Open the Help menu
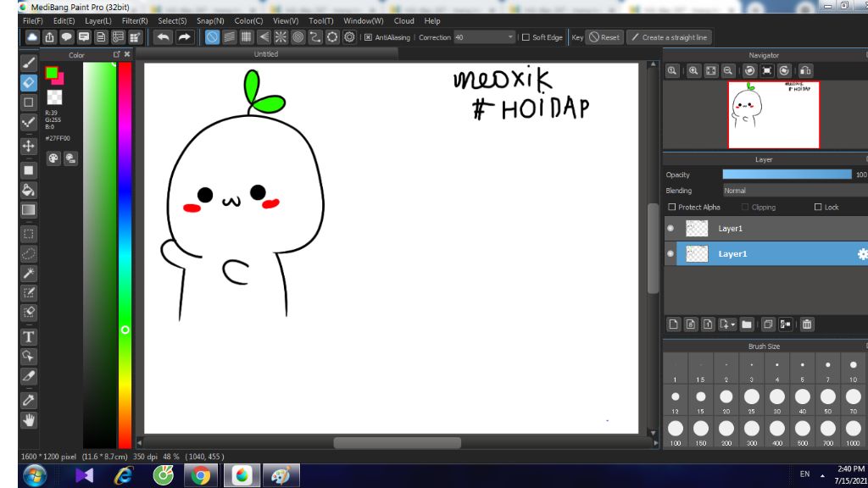The width and height of the screenshot is (868, 488). pyautogui.click(x=431, y=20)
